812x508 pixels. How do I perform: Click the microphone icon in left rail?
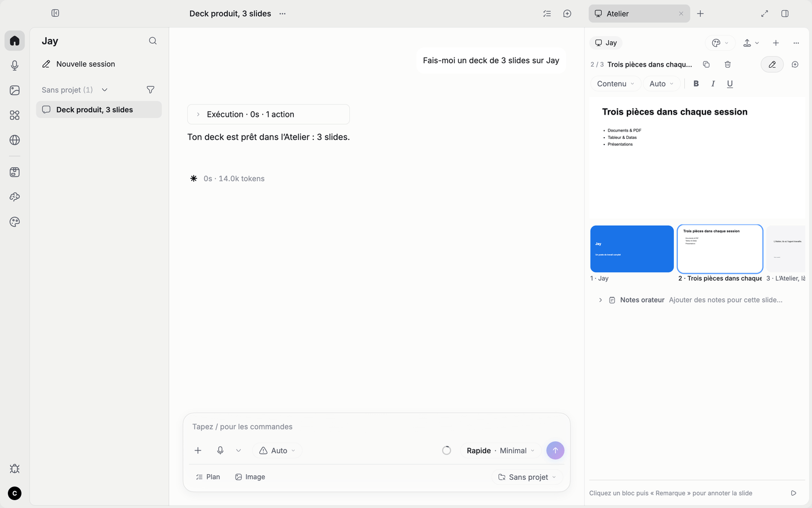[15, 65]
